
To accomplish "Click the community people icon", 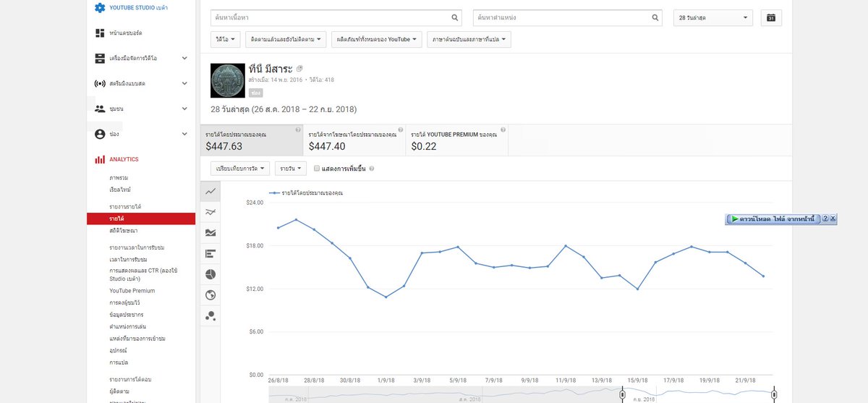I will [100, 109].
